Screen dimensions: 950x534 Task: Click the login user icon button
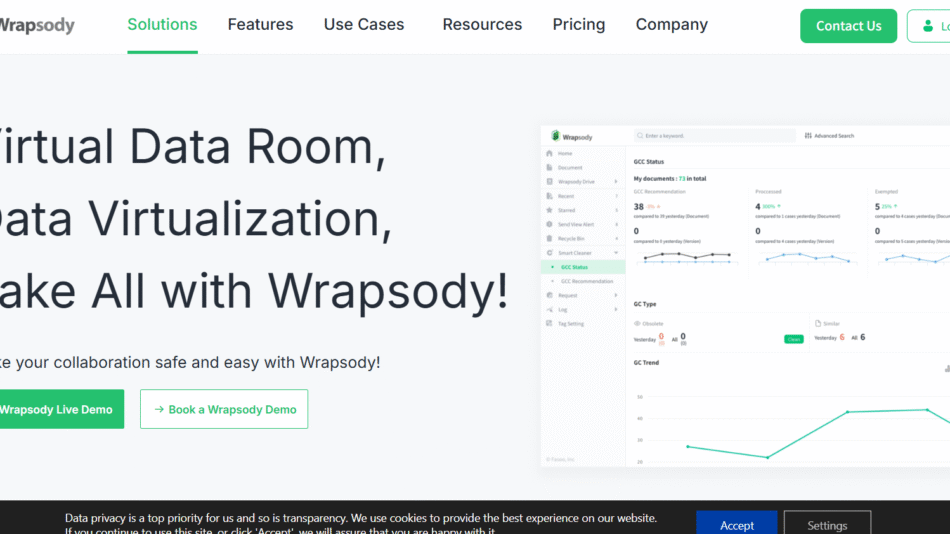coord(929,26)
